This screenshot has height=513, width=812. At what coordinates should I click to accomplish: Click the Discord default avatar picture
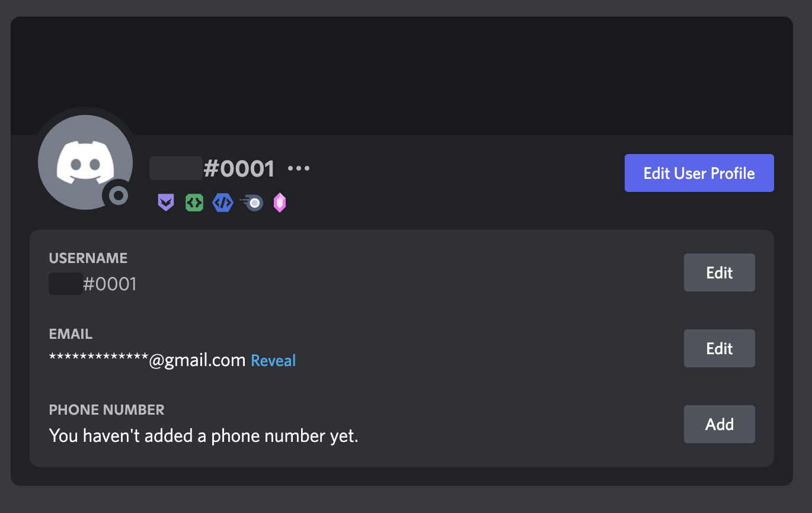(x=84, y=161)
